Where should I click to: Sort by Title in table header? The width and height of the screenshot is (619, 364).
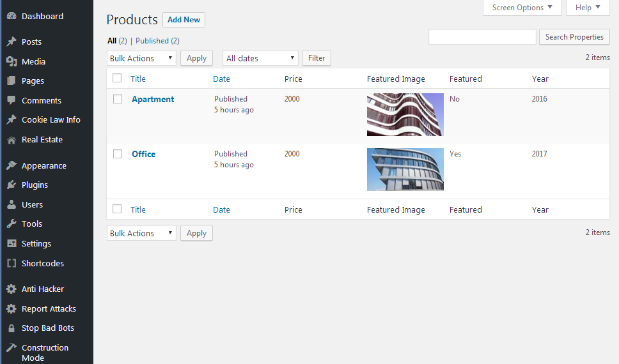[138, 79]
